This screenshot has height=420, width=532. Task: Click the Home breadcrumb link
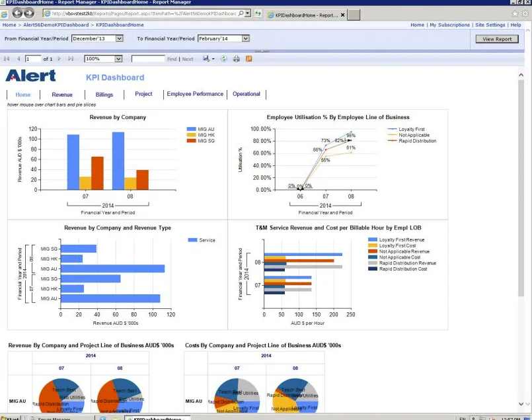9,24
